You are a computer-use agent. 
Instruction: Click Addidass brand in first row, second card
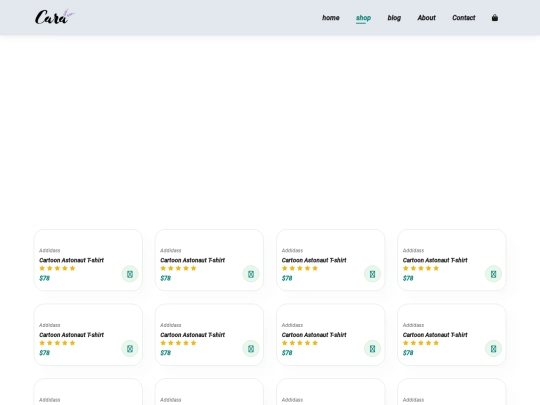[171, 250]
